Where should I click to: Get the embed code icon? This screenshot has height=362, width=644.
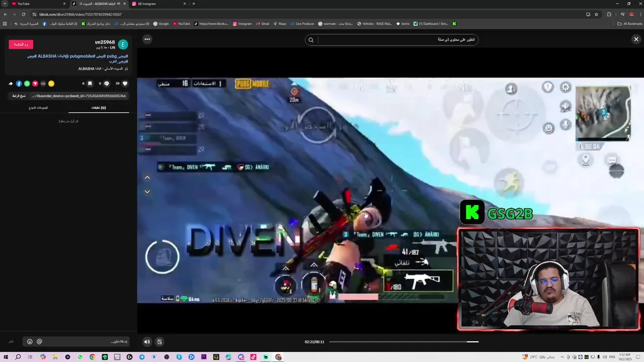(x=43, y=83)
